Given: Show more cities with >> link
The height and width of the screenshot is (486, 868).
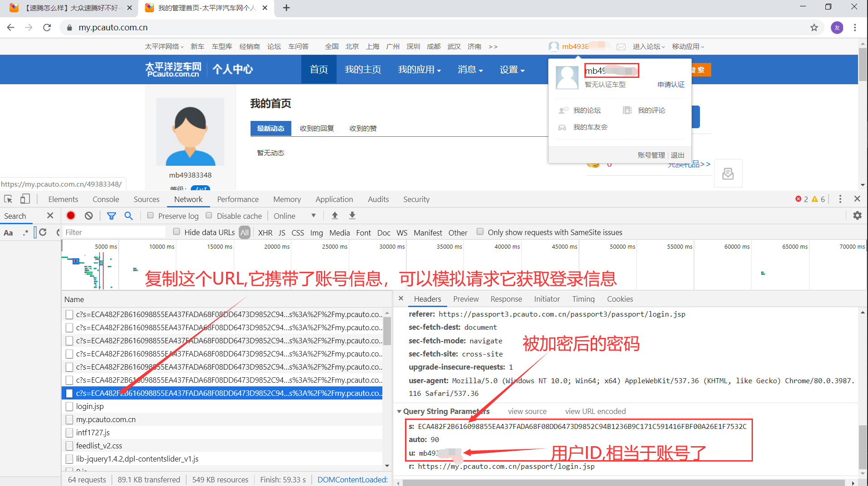Looking at the screenshot, I should click(493, 47).
